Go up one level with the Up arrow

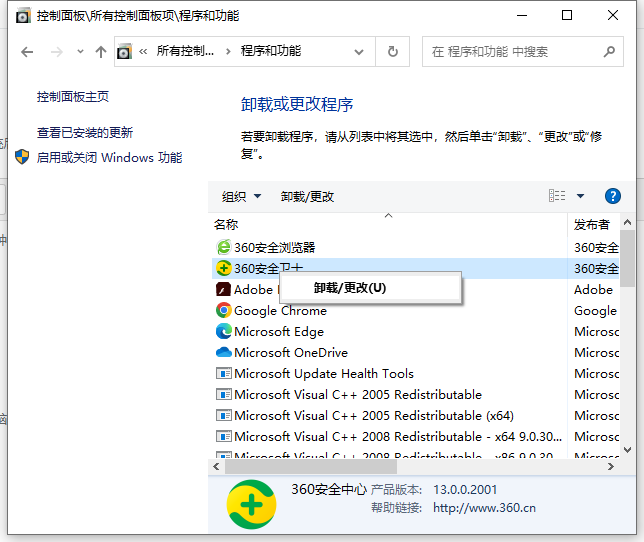click(x=101, y=52)
